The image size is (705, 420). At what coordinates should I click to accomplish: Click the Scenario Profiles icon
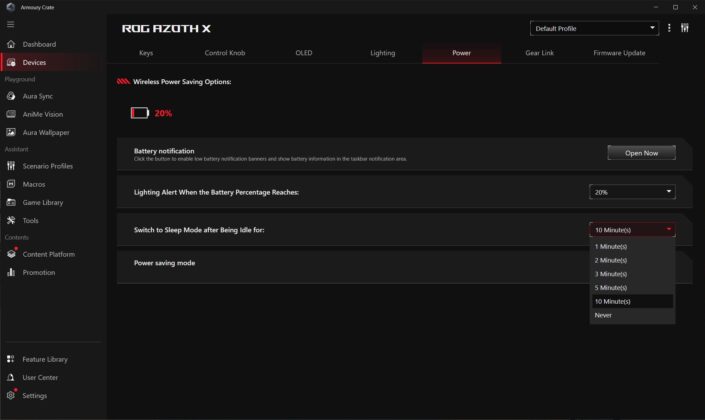point(11,166)
